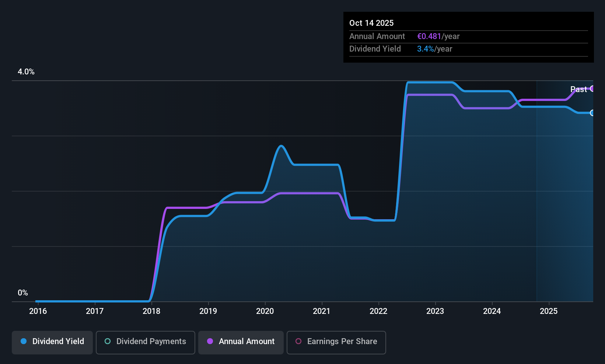The image size is (605, 364).
Task: Click the purple Annual Amount legend dot
Action: click(210, 342)
